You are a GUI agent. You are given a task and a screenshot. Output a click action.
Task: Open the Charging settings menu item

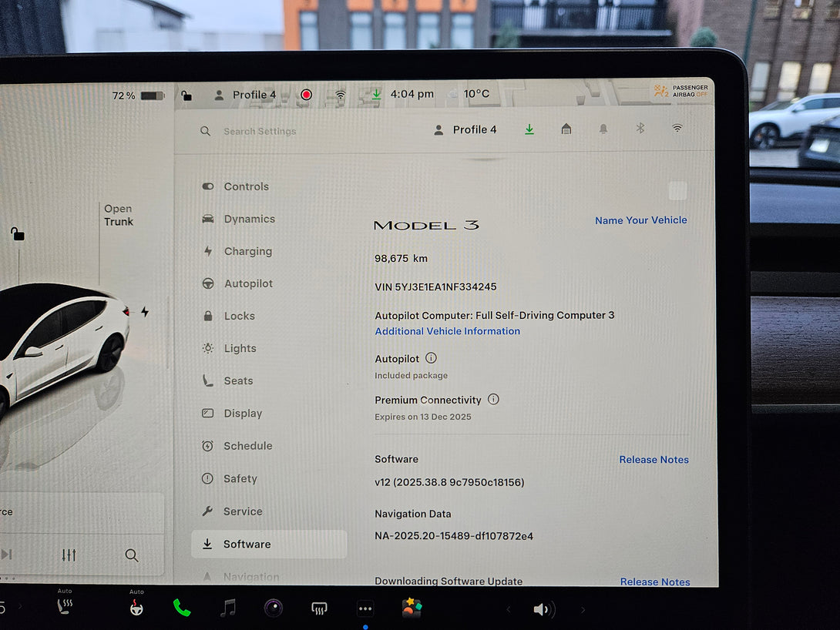[247, 251]
